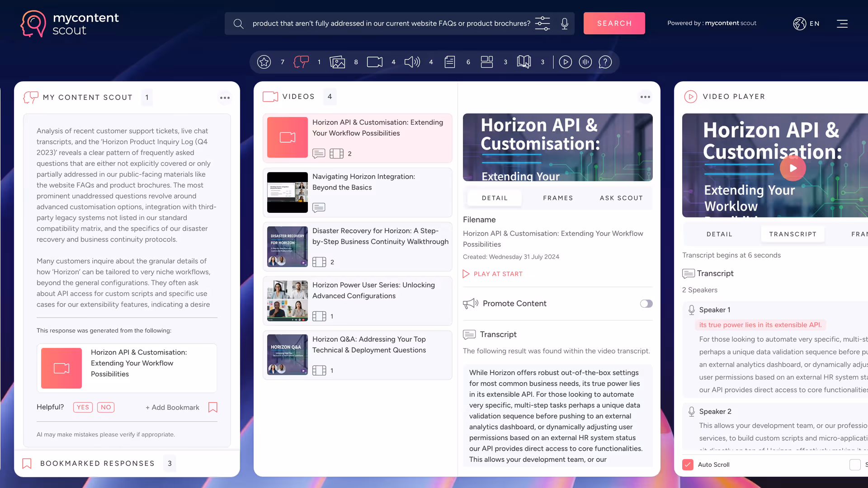
Task: Play the video in Video Player
Action: click(793, 168)
